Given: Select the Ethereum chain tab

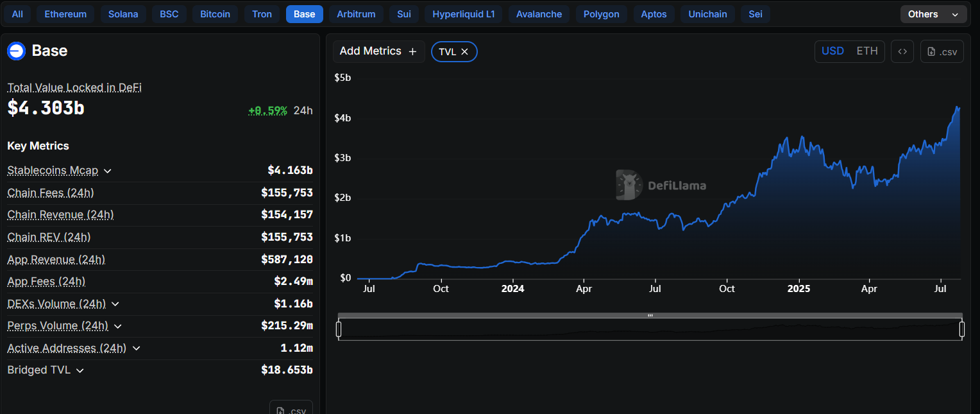Looking at the screenshot, I should coord(65,14).
